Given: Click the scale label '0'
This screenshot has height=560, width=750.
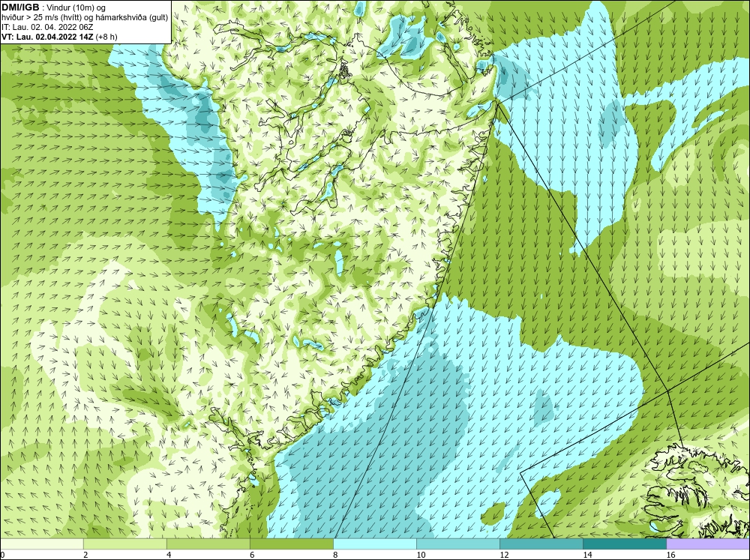Looking at the screenshot, I should tap(2, 555).
